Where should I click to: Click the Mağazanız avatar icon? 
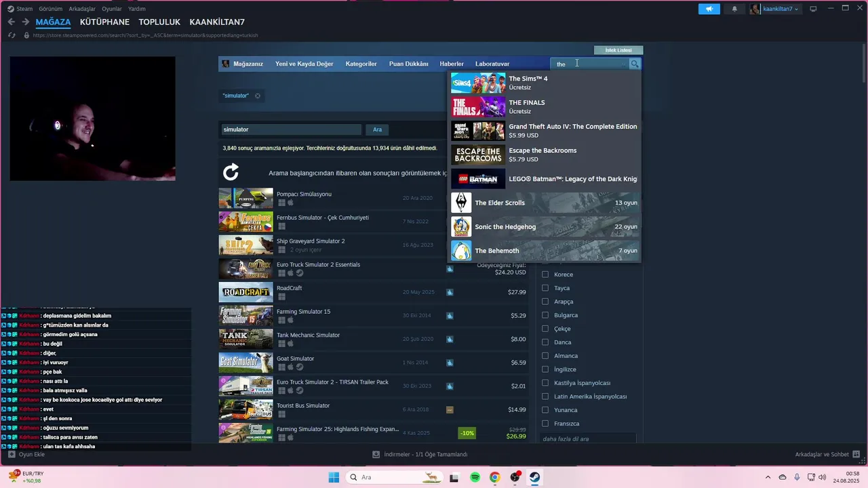click(x=226, y=64)
